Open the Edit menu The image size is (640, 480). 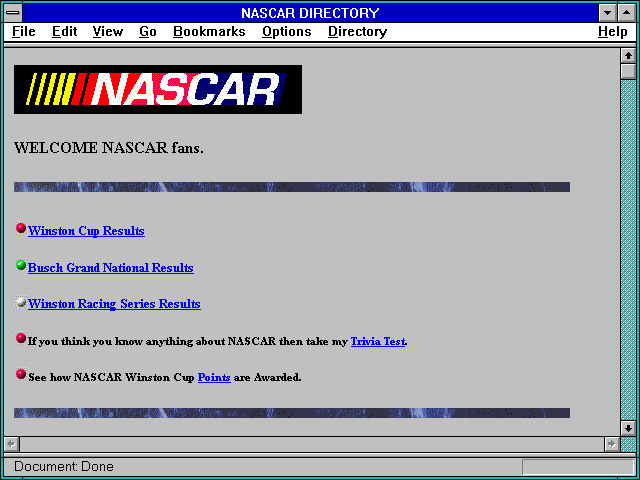pos(64,31)
